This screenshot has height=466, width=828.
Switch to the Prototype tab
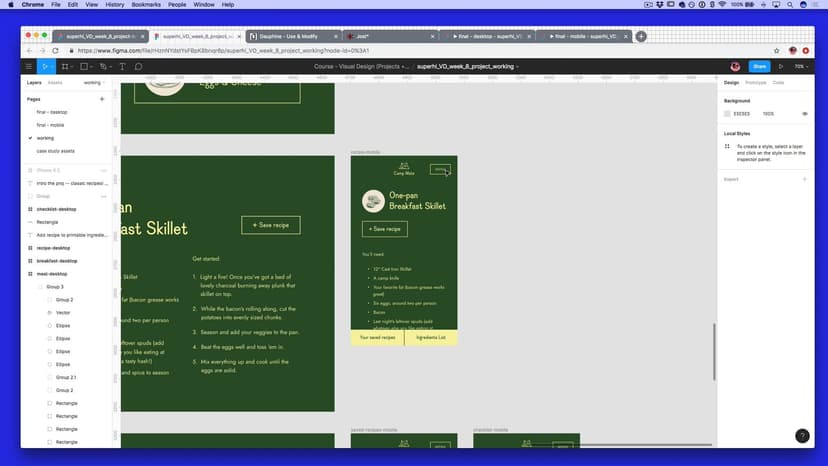(755, 83)
